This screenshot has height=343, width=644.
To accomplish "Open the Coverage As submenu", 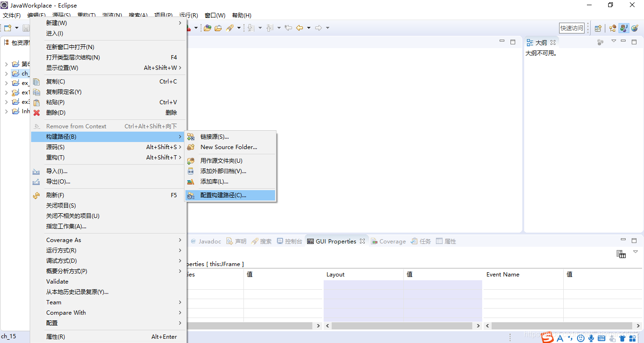I will click(109, 240).
